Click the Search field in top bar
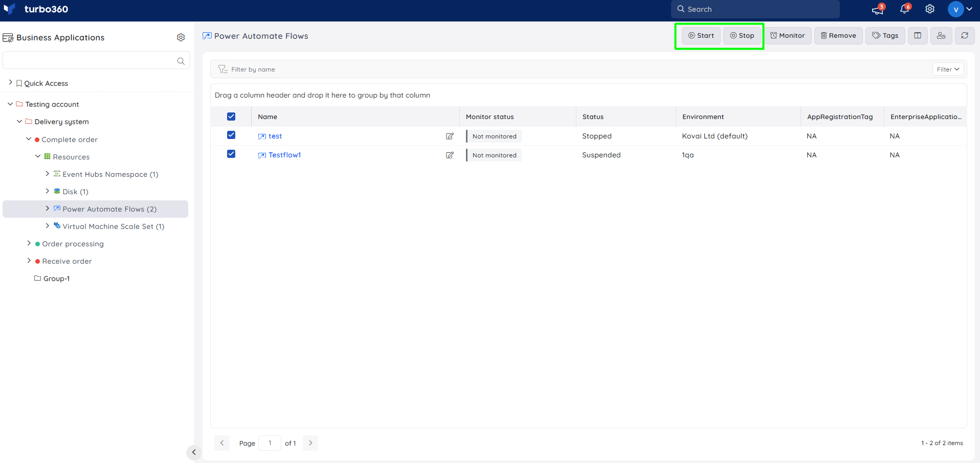The image size is (980, 463). 755,9
